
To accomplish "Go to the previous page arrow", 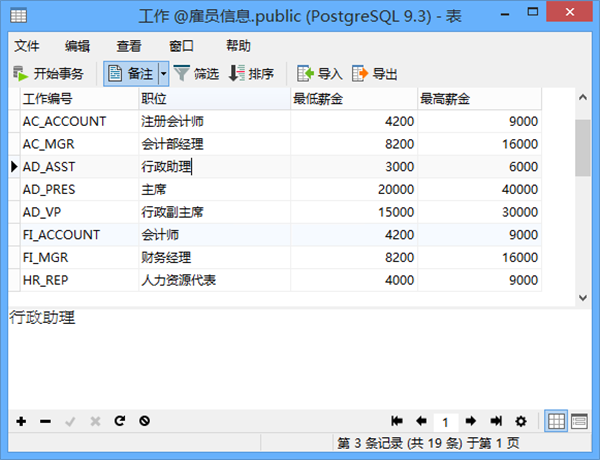I will (x=421, y=421).
